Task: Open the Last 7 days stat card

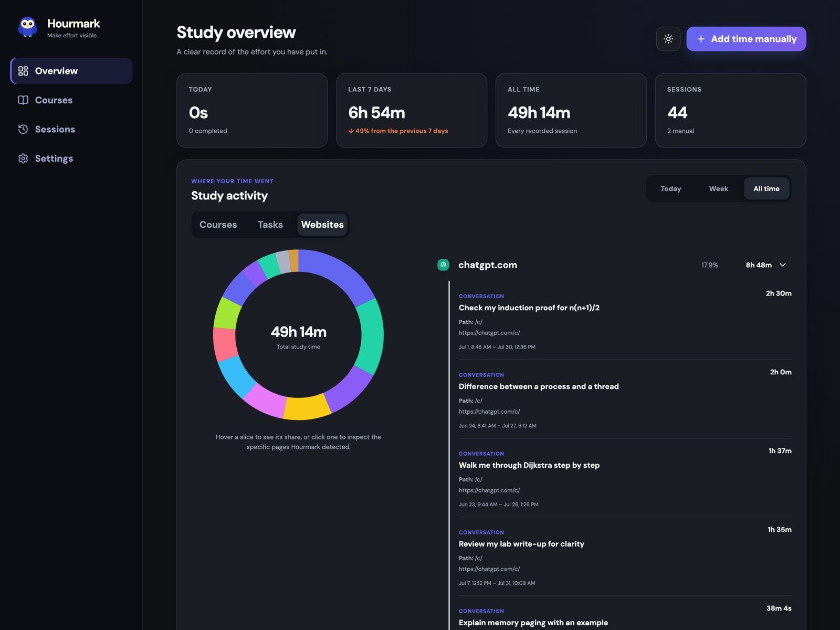Action: 412,110
